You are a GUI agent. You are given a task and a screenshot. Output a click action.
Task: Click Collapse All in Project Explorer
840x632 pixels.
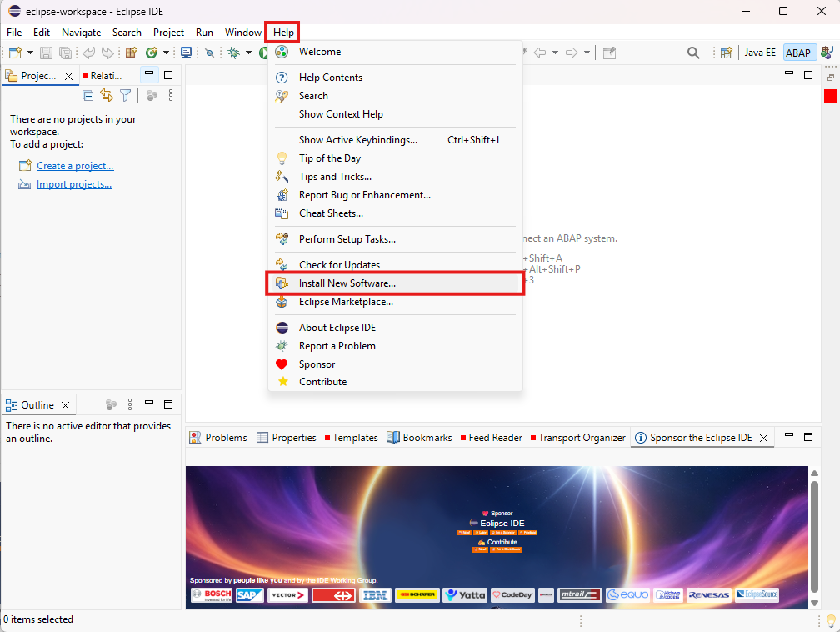pyautogui.click(x=87, y=95)
